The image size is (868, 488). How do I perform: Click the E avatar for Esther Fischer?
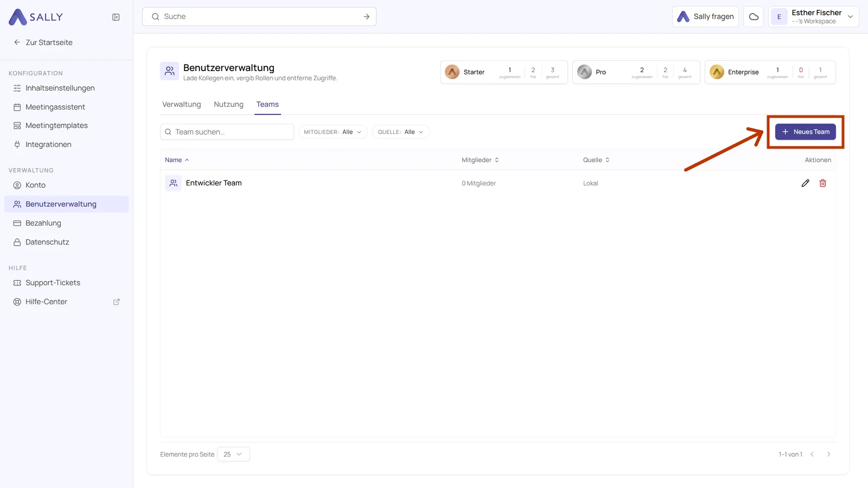coord(779,17)
